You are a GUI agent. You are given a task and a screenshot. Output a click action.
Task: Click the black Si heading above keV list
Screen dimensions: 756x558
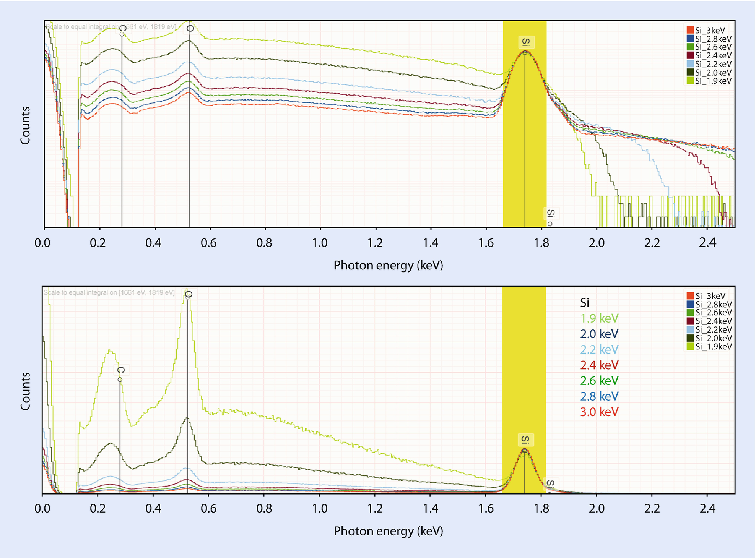(585, 303)
